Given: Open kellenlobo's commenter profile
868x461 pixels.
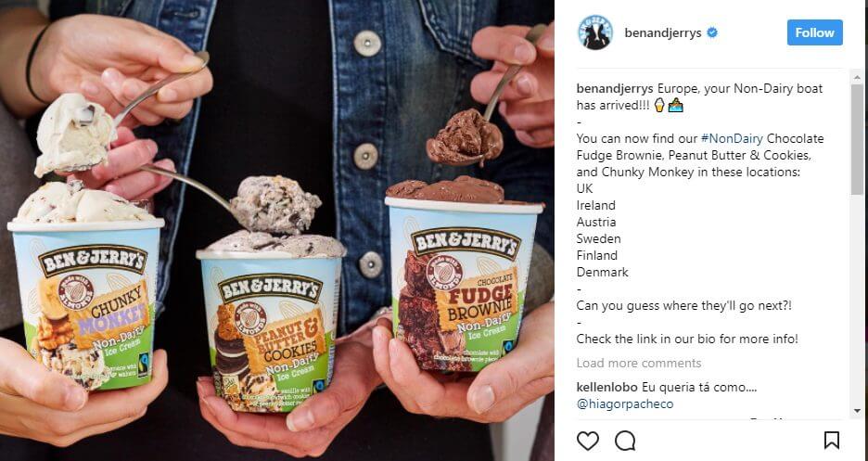Looking at the screenshot, I should [606, 387].
